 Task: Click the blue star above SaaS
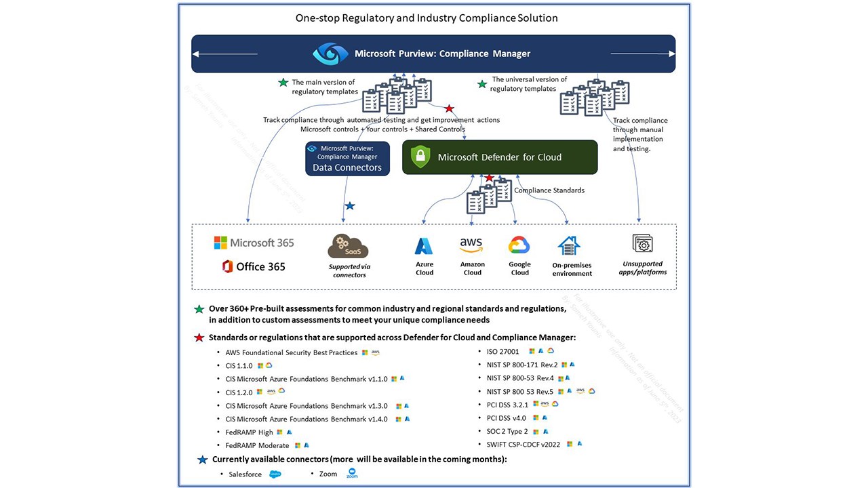point(350,205)
